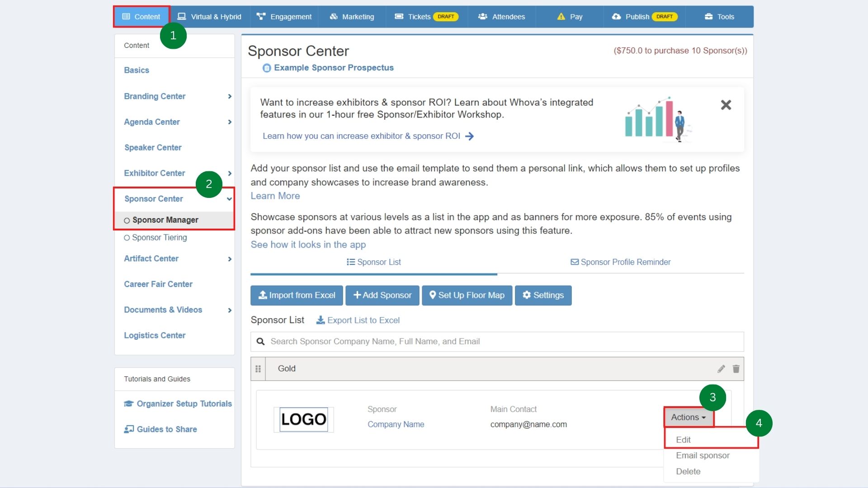Click the Export List to Excel download icon
Image resolution: width=868 pixels, height=488 pixels.
[x=321, y=320]
